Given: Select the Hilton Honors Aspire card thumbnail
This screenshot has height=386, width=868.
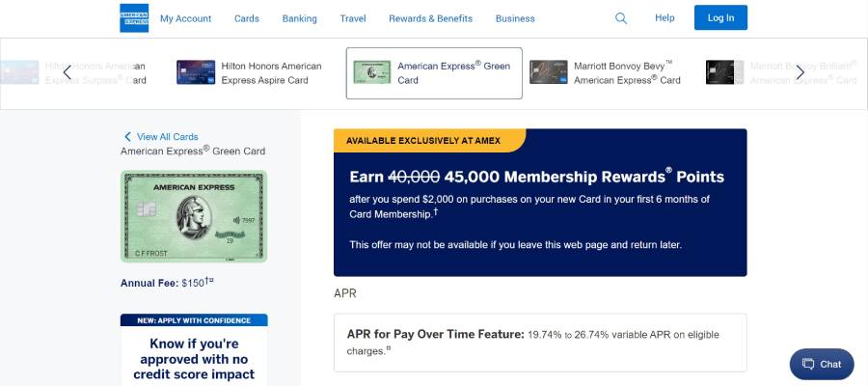Looking at the screenshot, I should point(196,72).
